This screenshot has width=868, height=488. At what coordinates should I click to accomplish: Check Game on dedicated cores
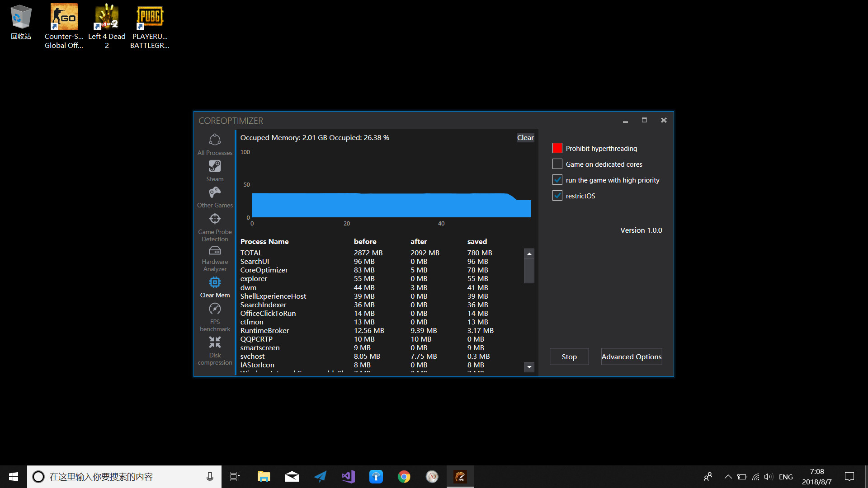click(x=557, y=164)
